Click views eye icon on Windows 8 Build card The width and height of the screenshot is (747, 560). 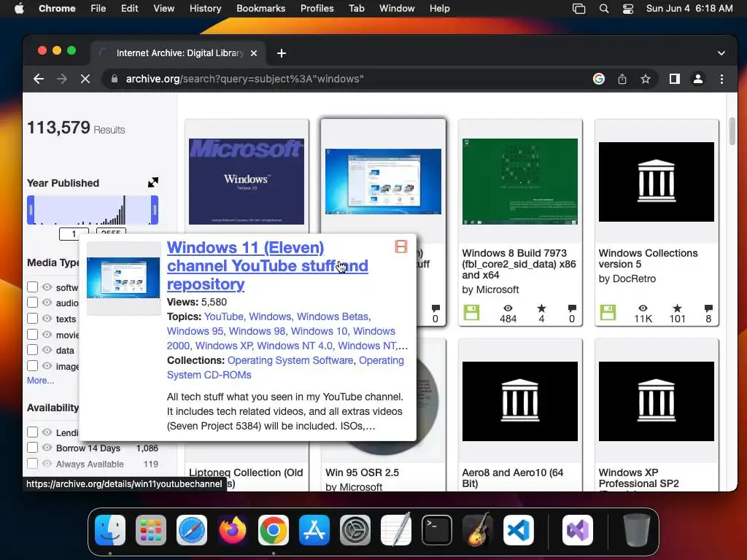click(x=508, y=308)
